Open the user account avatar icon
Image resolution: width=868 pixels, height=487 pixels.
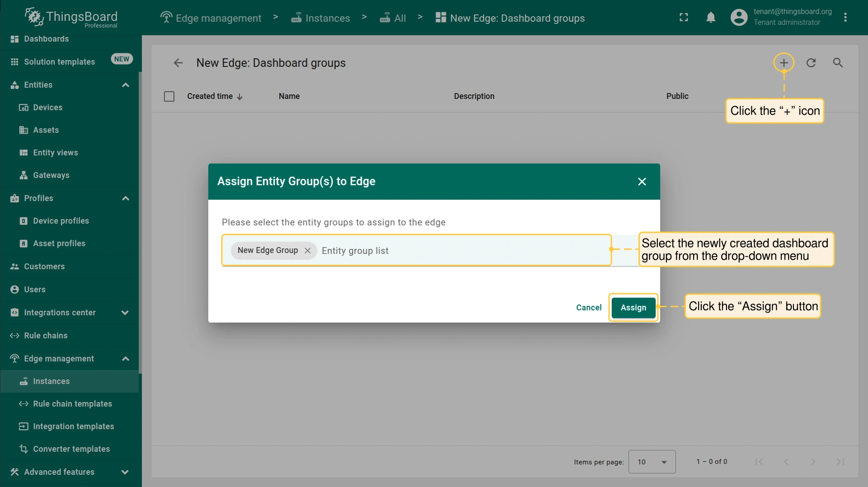pos(739,18)
